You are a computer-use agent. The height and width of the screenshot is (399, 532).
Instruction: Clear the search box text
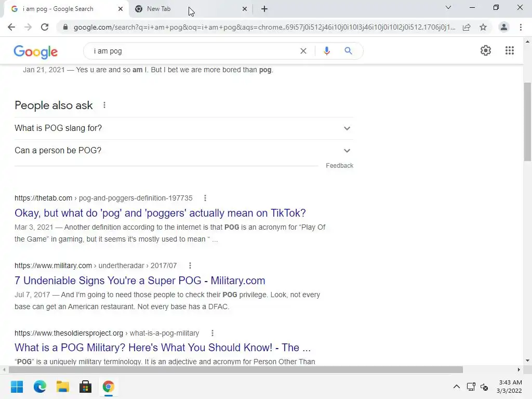coord(303,51)
